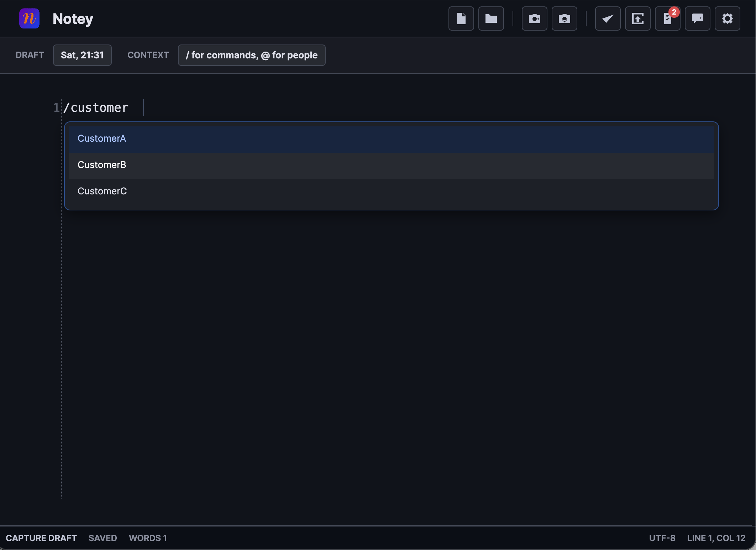Click line number 1 in gutter
Viewport: 756px width, 550px height.
tap(56, 108)
